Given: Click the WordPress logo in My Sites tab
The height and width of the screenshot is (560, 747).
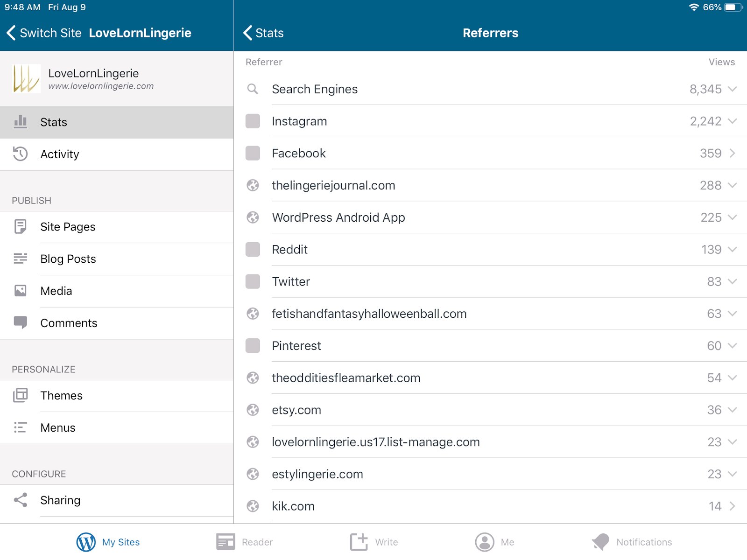Looking at the screenshot, I should pyautogui.click(x=86, y=542).
